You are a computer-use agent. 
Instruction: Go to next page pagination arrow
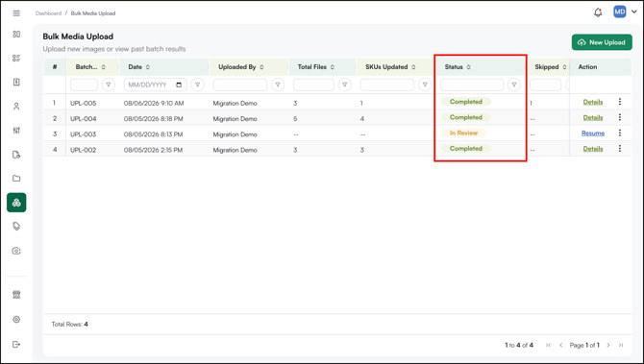pyautogui.click(x=608, y=346)
